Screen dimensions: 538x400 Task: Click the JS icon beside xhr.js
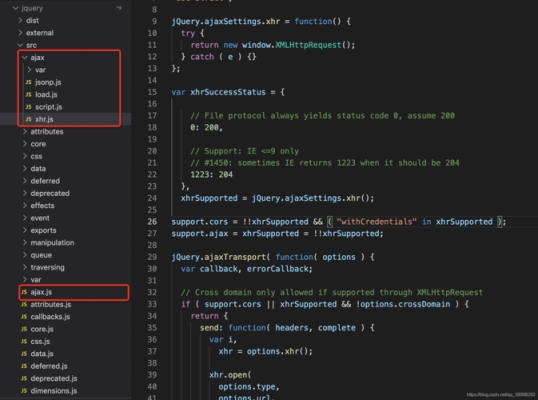pyautogui.click(x=28, y=119)
